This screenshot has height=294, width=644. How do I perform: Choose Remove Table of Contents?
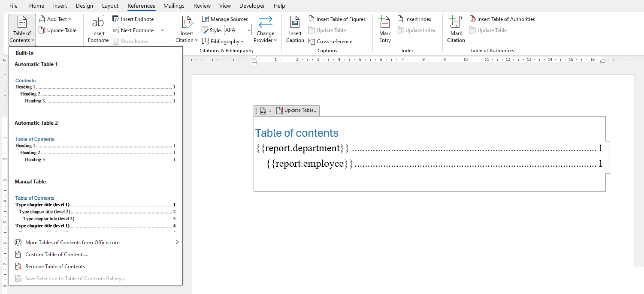(x=96, y=267)
